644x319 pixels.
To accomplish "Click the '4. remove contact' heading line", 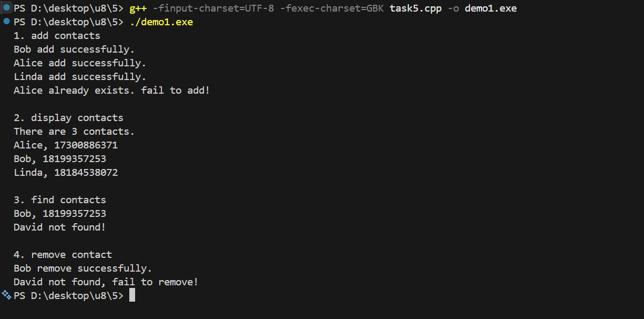I will tap(63, 255).
